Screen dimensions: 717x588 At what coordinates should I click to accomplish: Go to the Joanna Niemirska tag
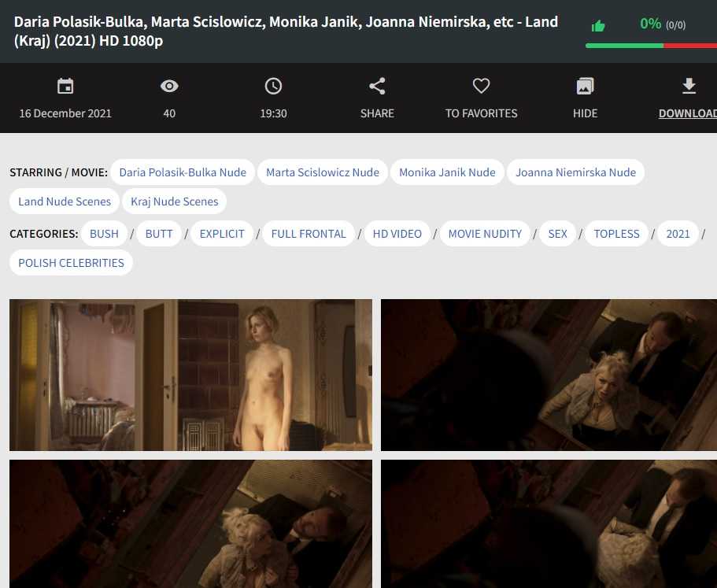tap(575, 172)
